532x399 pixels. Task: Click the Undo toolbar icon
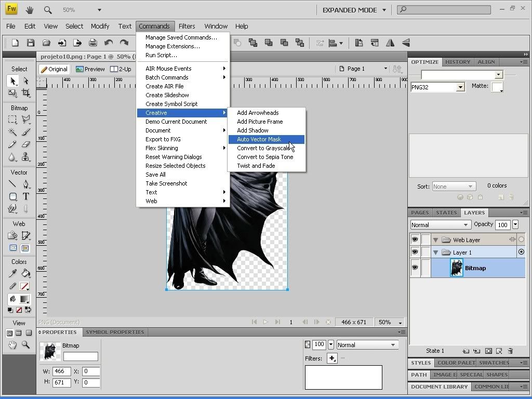(109, 43)
